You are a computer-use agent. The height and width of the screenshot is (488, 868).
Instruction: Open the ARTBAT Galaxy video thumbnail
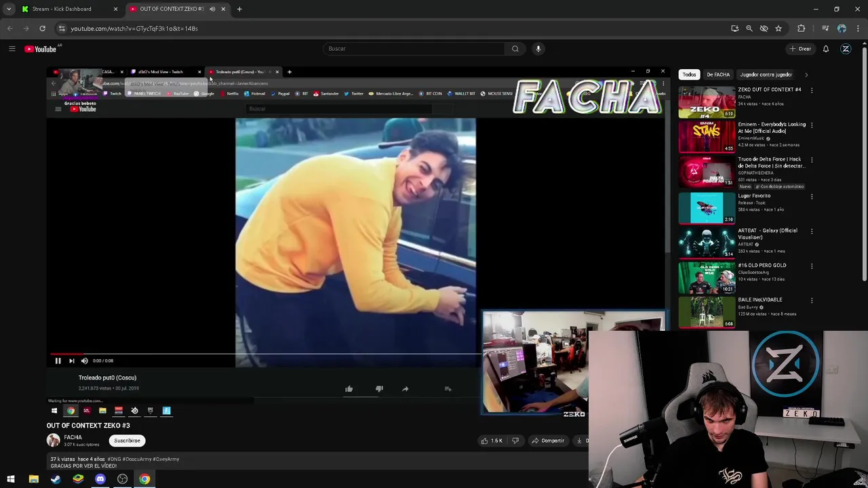pos(707,242)
